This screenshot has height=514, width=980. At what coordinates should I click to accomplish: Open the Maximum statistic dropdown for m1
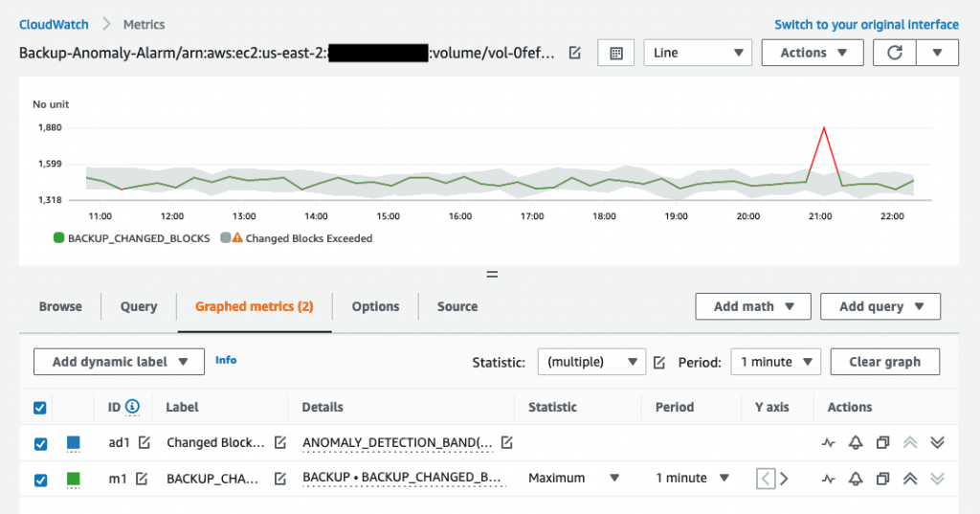point(574,478)
